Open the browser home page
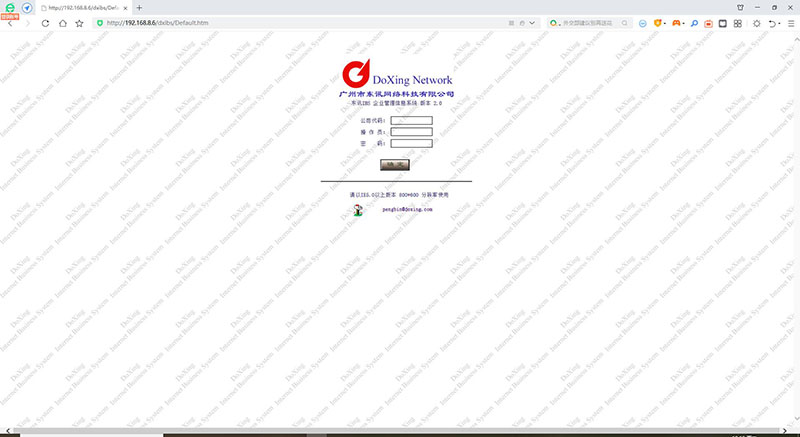The width and height of the screenshot is (800, 437). point(62,23)
